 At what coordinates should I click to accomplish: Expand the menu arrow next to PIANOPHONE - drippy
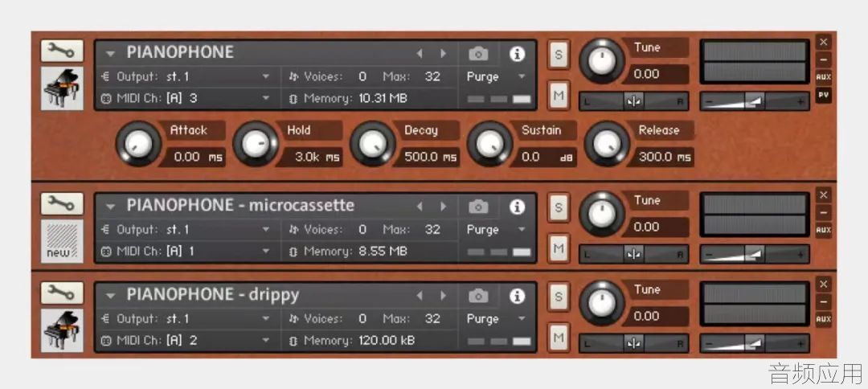pos(111,296)
